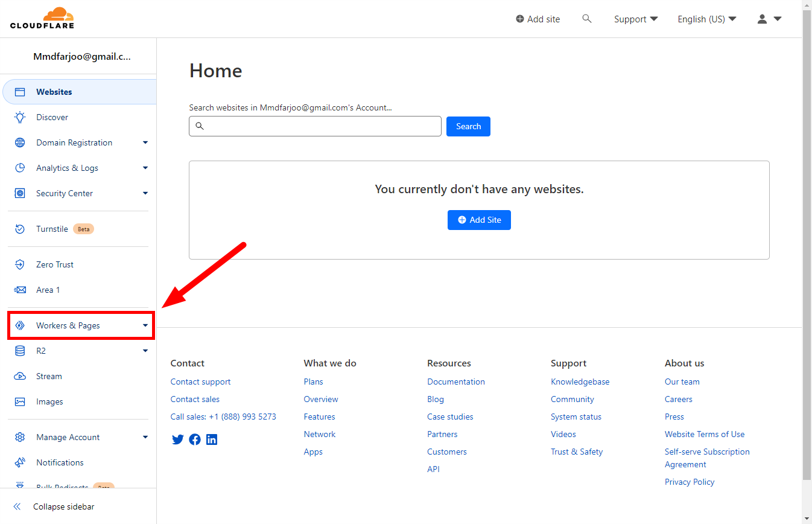Open the Support dropdown menu

pos(636,19)
